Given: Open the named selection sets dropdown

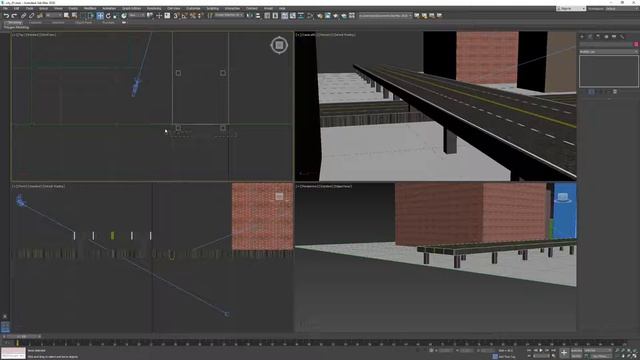Looking at the screenshot, I should click(x=229, y=16).
